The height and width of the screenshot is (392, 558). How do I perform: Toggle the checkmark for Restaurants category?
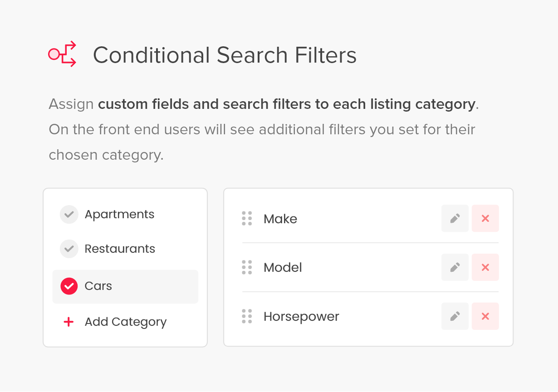pyautogui.click(x=69, y=249)
